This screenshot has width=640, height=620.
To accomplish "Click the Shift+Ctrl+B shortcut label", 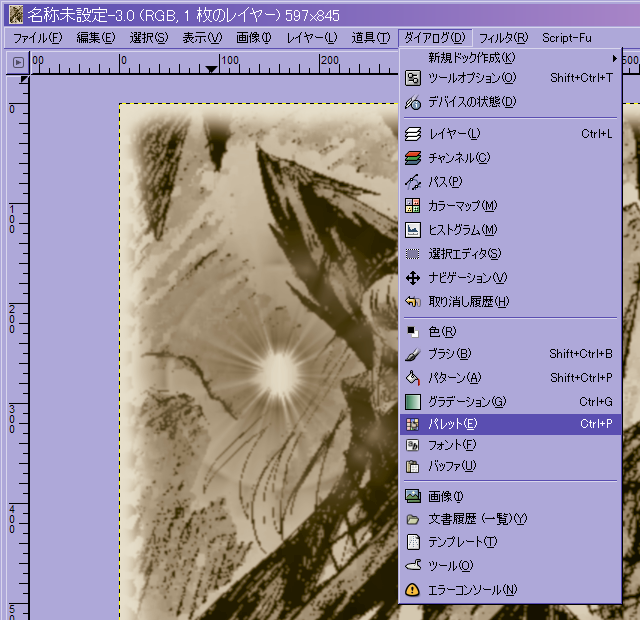I will pos(581,353).
